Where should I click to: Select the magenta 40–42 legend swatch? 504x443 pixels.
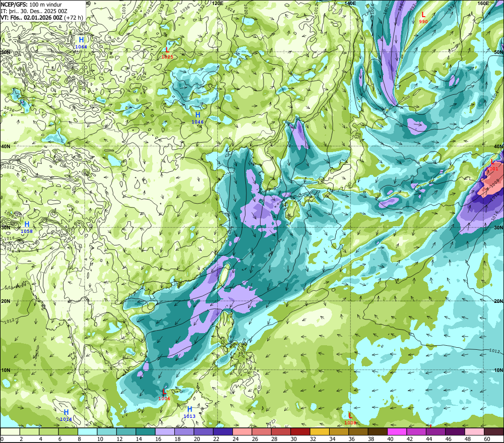tap(397, 431)
